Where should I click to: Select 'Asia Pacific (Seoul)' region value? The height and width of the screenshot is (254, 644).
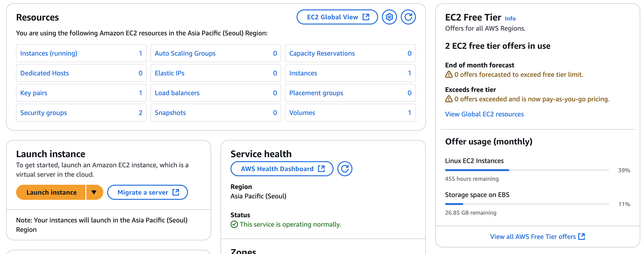(258, 196)
